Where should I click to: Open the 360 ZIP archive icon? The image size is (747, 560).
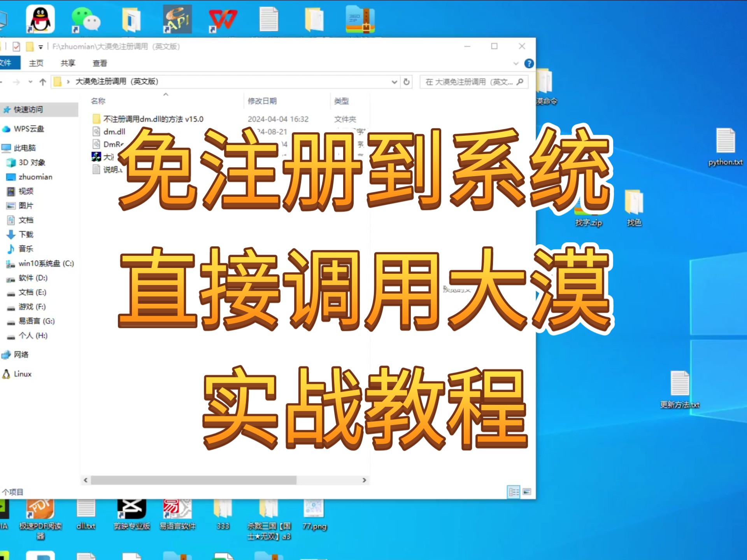coord(360,19)
